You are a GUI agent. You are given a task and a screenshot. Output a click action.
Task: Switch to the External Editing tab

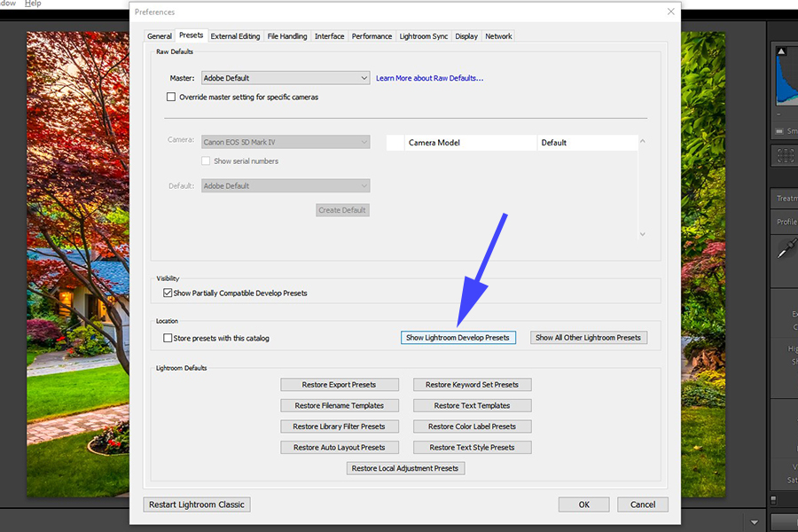coord(235,36)
